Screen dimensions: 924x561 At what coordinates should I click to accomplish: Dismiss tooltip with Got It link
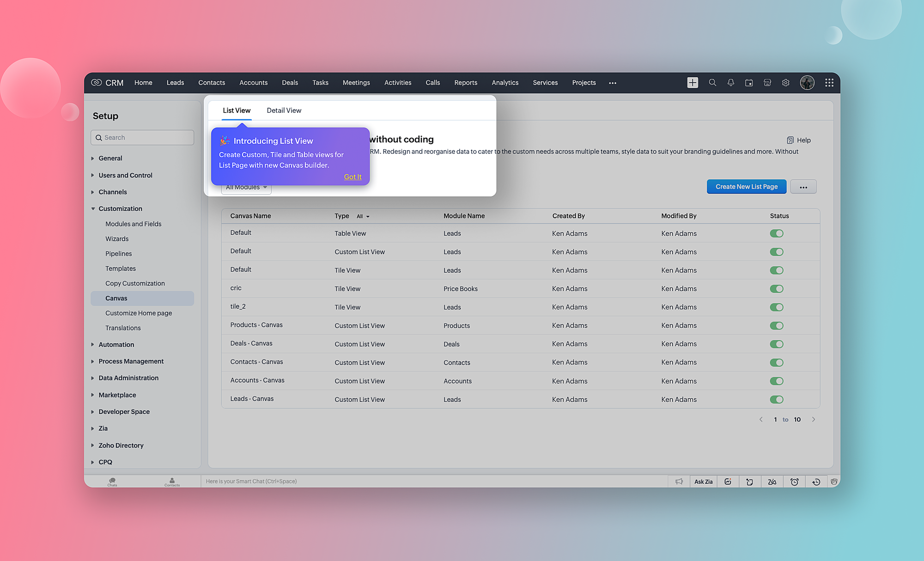pos(353,177)
